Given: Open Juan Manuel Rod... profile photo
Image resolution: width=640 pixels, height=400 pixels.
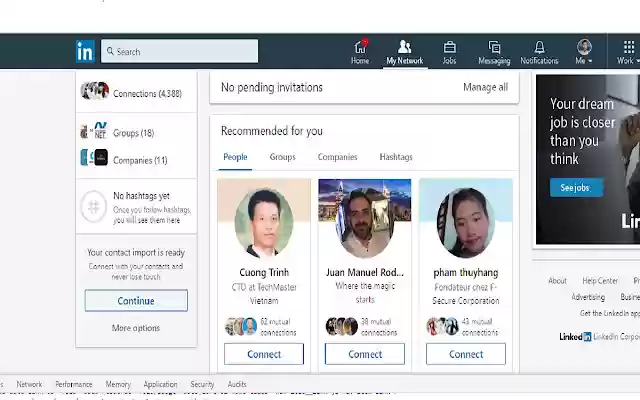Looking at the screenshot, I should click(x=365, y=223).
